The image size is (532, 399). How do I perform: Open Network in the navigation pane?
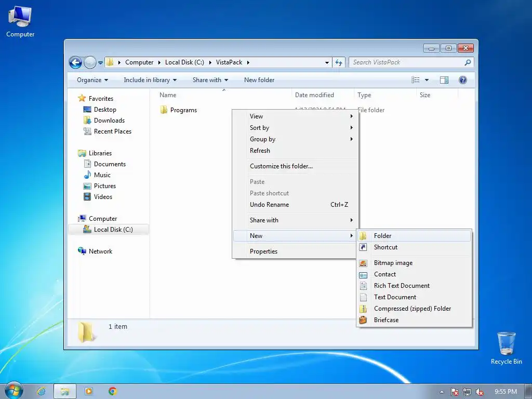(100, 251)
